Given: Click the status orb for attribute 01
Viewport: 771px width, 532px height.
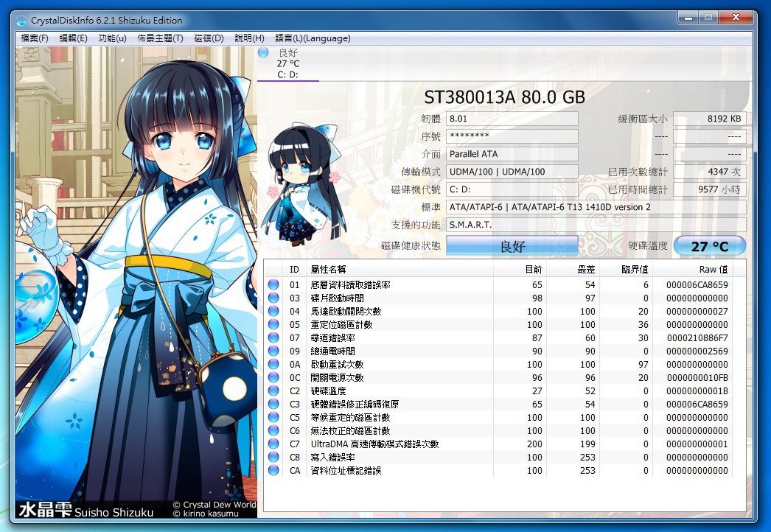Looking at the screenshot, I should pos(273,284).
